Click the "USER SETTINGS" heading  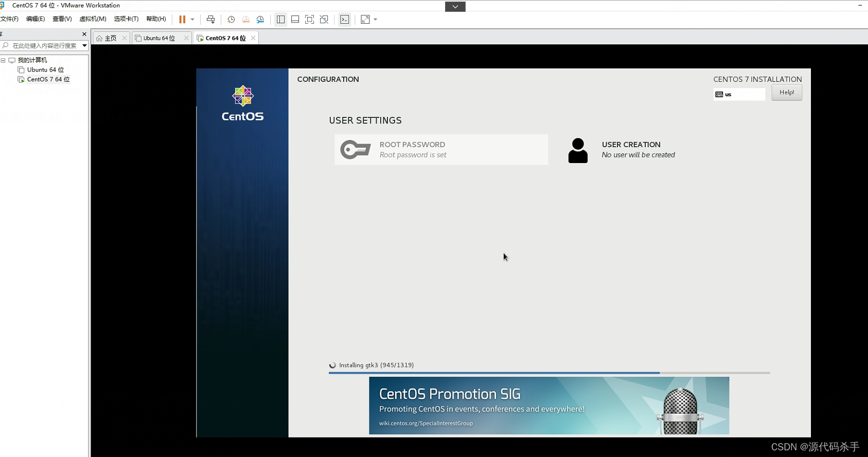[365, 120]
